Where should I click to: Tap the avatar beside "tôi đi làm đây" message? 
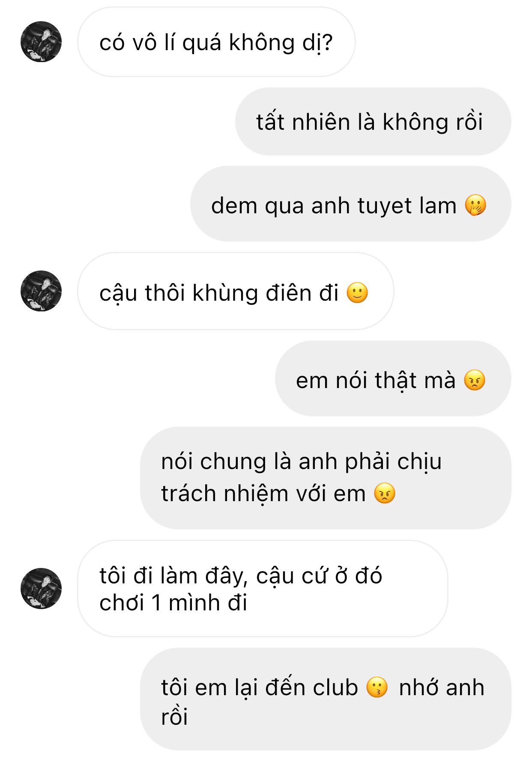coord(41,588)
